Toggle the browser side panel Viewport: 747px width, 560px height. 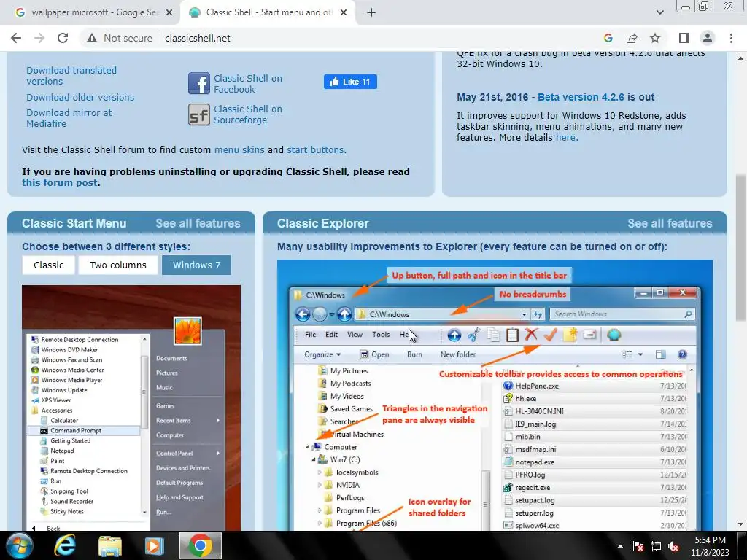point(684,38)
